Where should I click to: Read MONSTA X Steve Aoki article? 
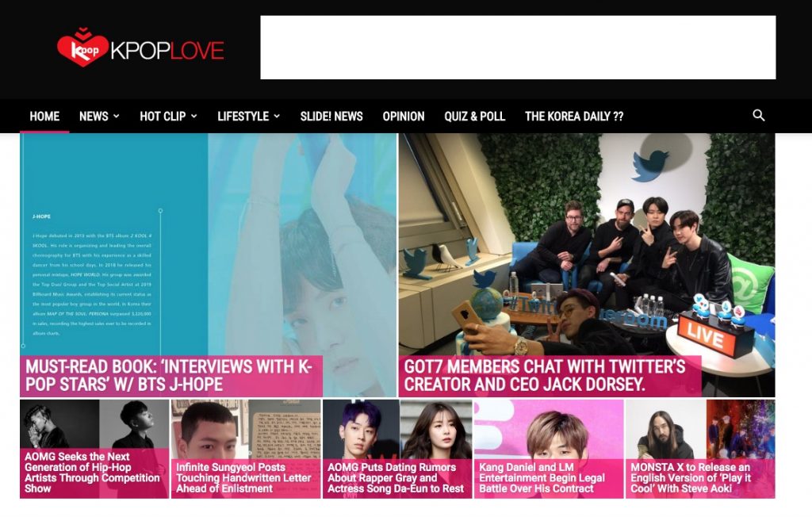[x=691, y=477]
